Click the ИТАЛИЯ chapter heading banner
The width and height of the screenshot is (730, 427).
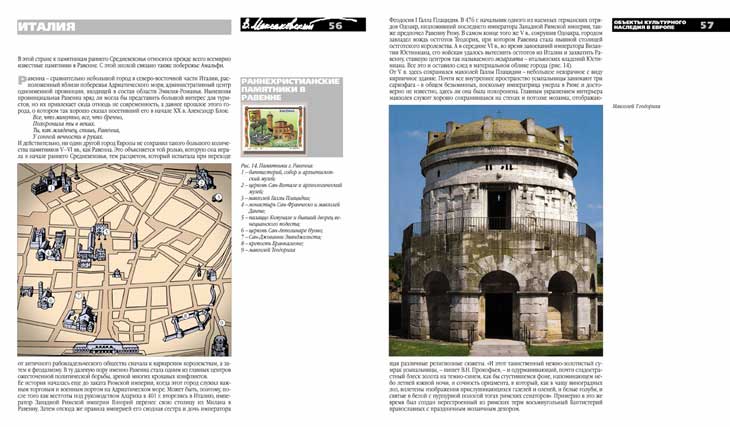(124, 27)
